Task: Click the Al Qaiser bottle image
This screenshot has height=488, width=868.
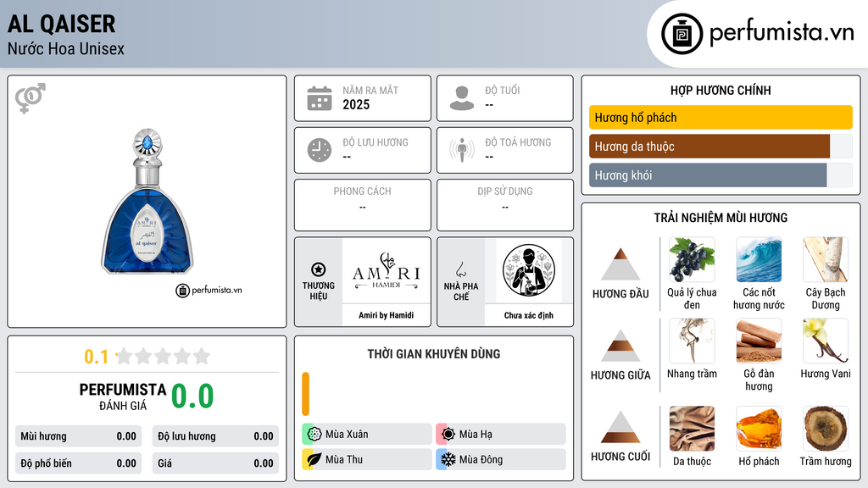Action: click(x=147, y=202)
